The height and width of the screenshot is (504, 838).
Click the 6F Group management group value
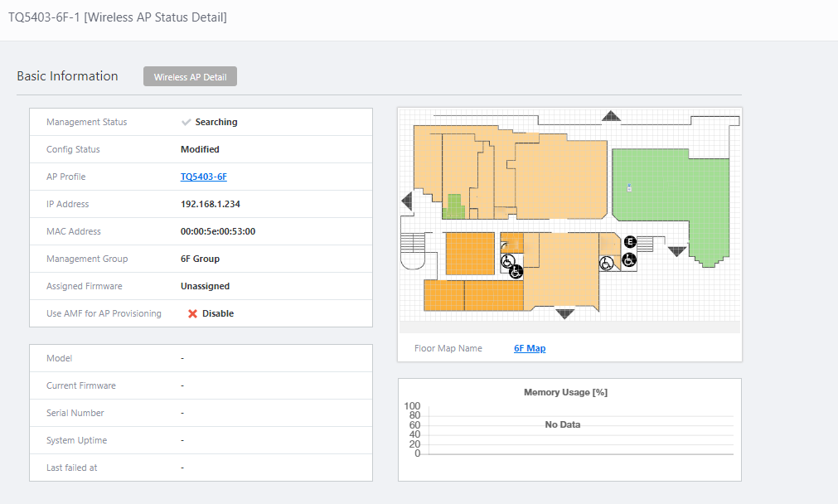click(200, 259)
